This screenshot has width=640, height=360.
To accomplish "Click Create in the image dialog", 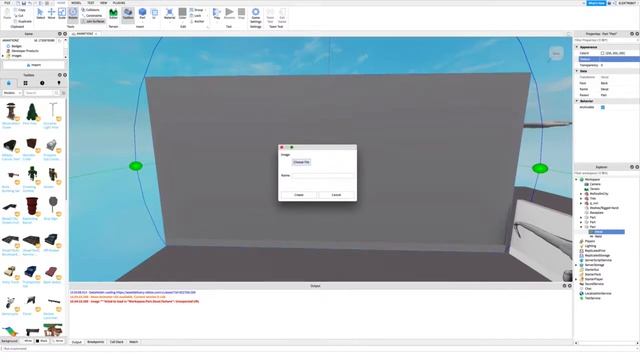I will [x=299, y=195].
